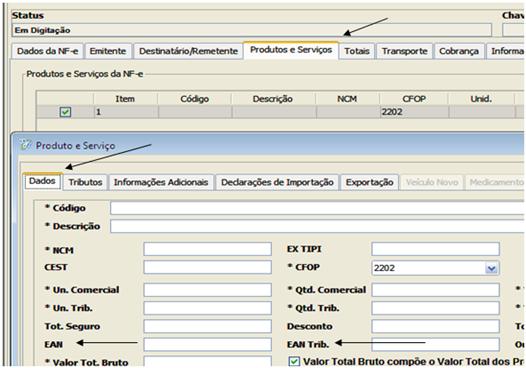Open the Dados da NF-e tab
This screenshot has width=526, height=368.
click(x=47, y=51)
